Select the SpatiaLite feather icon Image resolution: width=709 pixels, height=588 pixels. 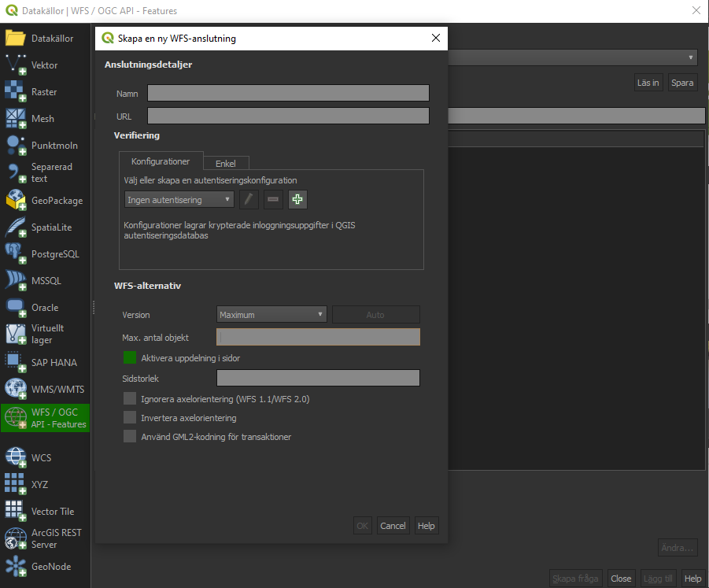click(x=16, y=227)
